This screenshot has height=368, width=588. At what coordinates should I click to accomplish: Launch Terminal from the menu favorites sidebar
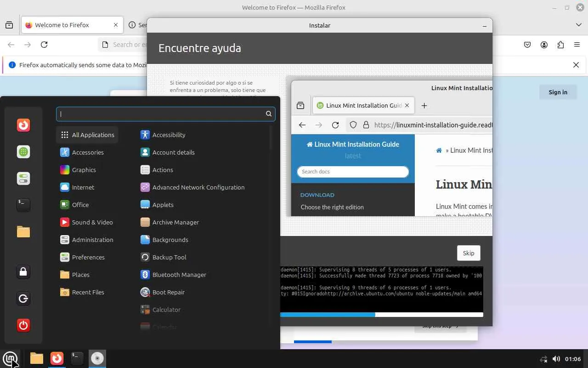coord(23,205)
